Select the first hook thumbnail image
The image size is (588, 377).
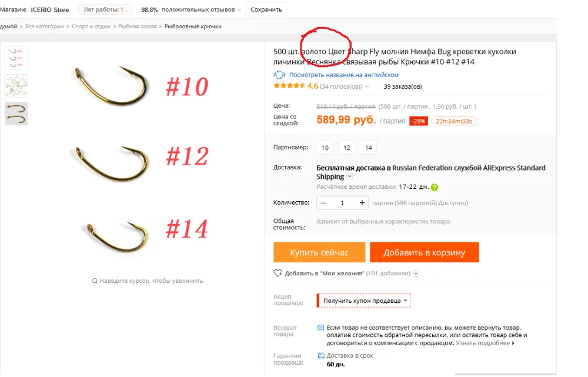[16, 58]
